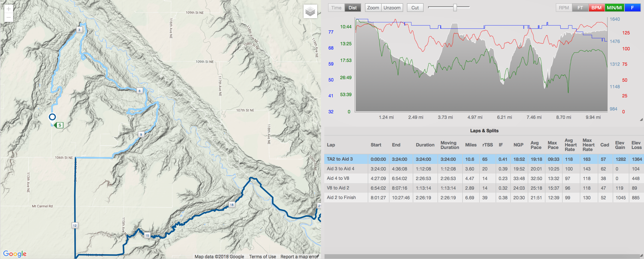Screen dimensions: 644x259
Task: Select the Aid 4 to V8 lap row
Action: (484, 178)
